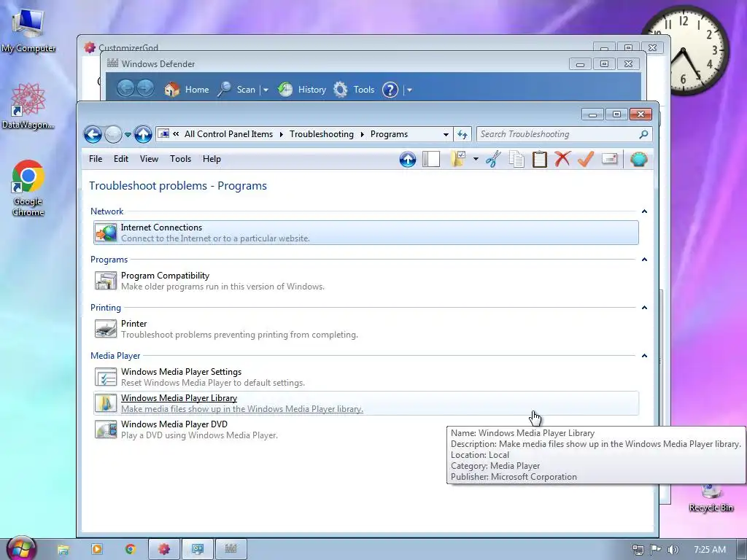
Task: Open address bar history dropdown
Action: [x=446, y=135]
